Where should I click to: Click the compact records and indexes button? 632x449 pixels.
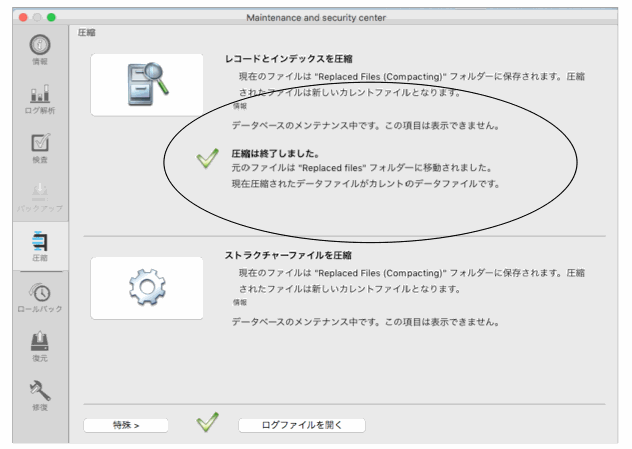(147, 84)
